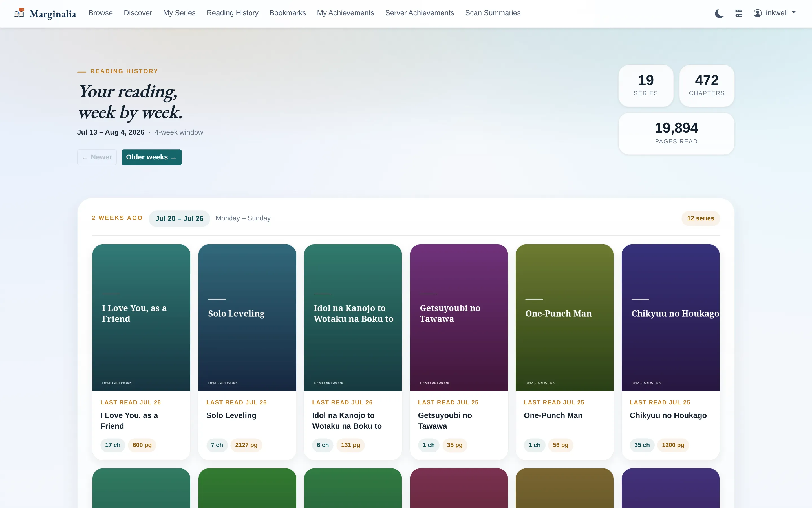Screen dimensions: 812x508
Task: Click One-Punch Man title below cover
Action: 553,415
